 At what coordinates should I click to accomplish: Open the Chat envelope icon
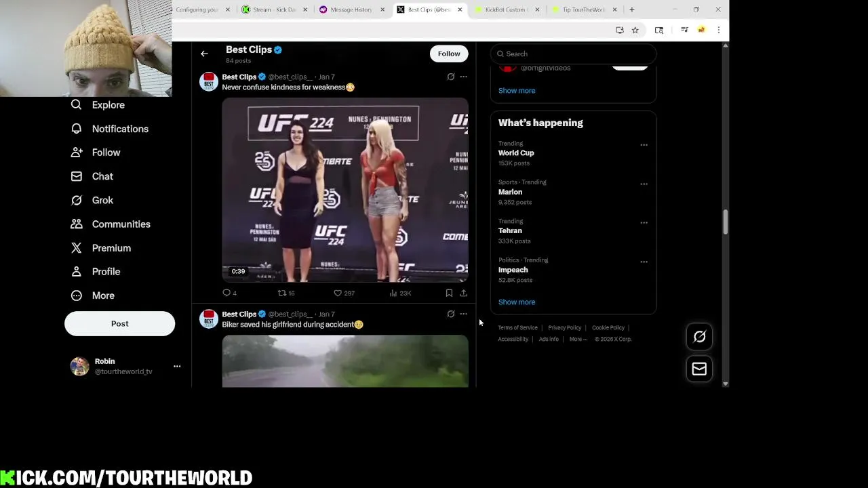click(77, 176)
